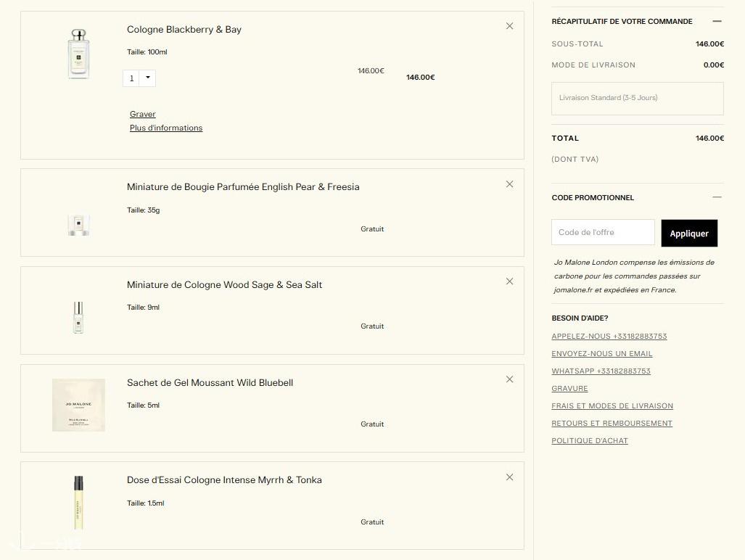This screenshot has height=560, width=745.
Task: Click the 'Taille: 100ml' size text
Action: (147, 52)
